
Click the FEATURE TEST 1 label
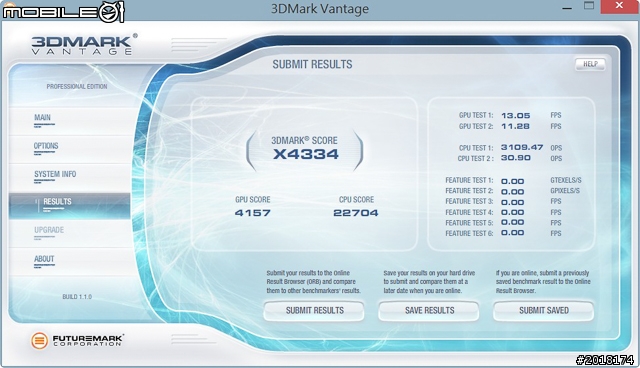469,180
